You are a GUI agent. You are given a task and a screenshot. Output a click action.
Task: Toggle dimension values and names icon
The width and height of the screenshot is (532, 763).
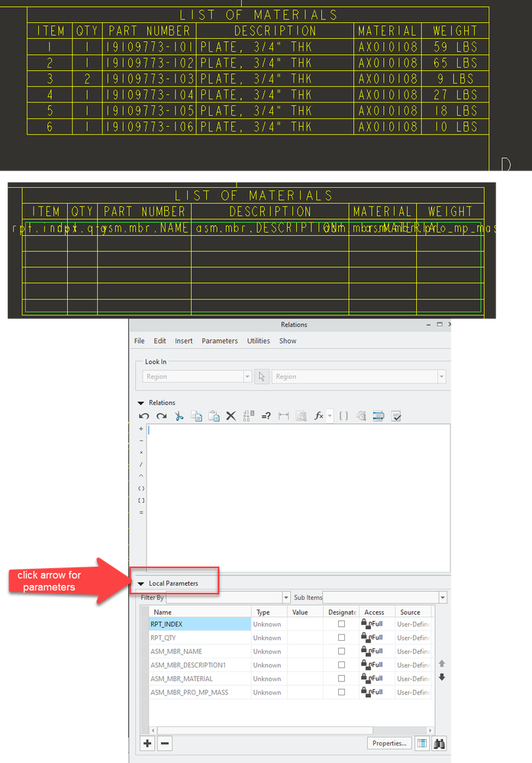tap(249, 415)
